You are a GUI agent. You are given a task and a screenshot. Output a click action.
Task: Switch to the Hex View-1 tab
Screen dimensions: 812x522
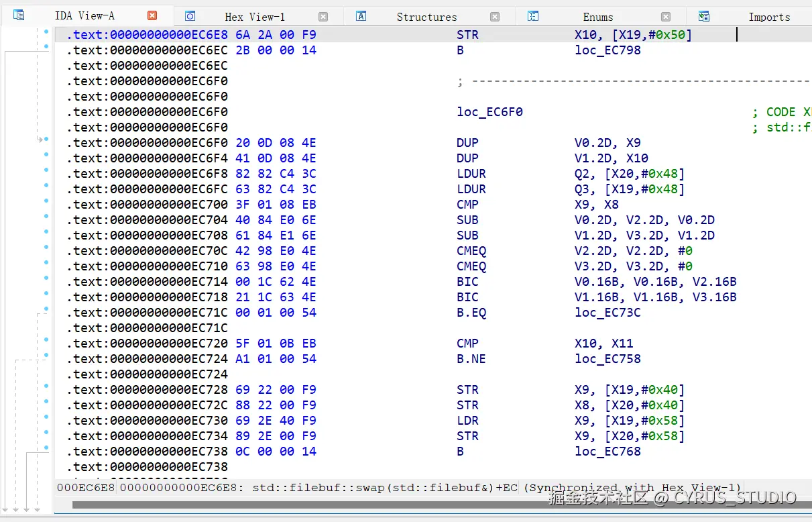point(255,17)
